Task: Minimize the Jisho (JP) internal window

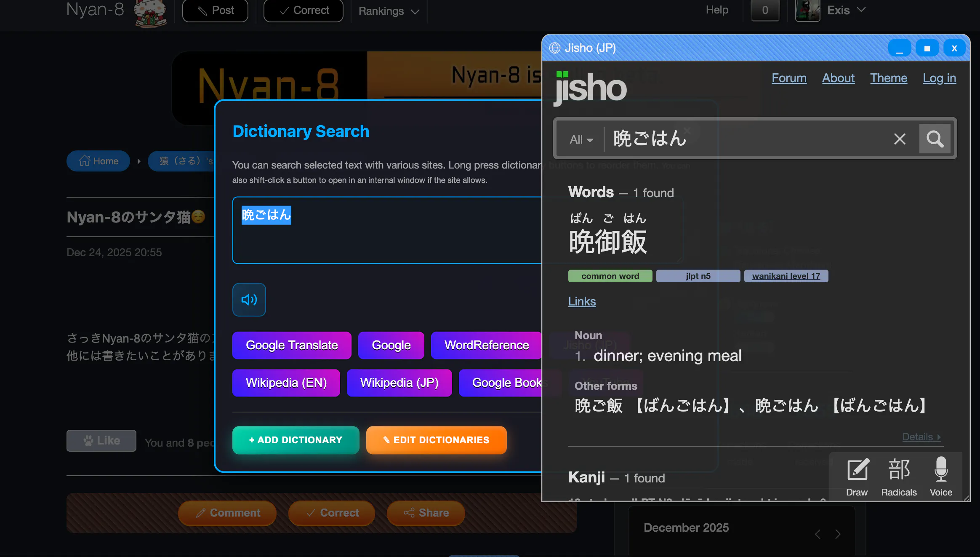Action: (900, 48)
